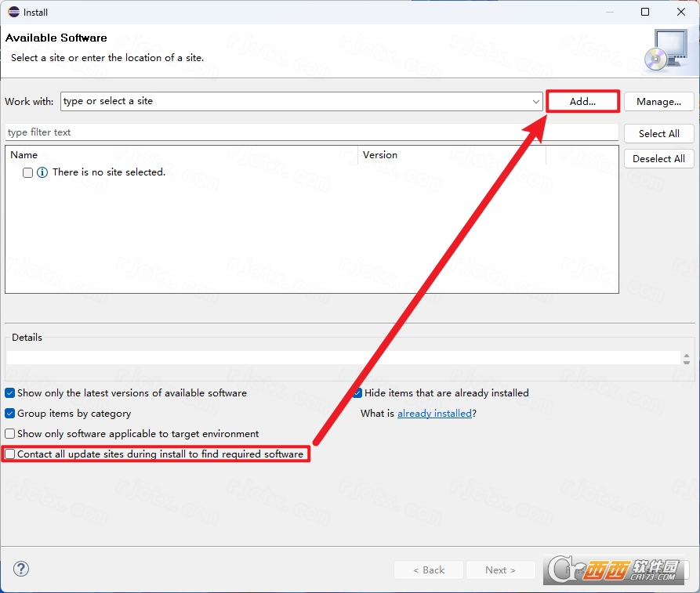Uncheck Hide items that are already installed

point(357,393)
